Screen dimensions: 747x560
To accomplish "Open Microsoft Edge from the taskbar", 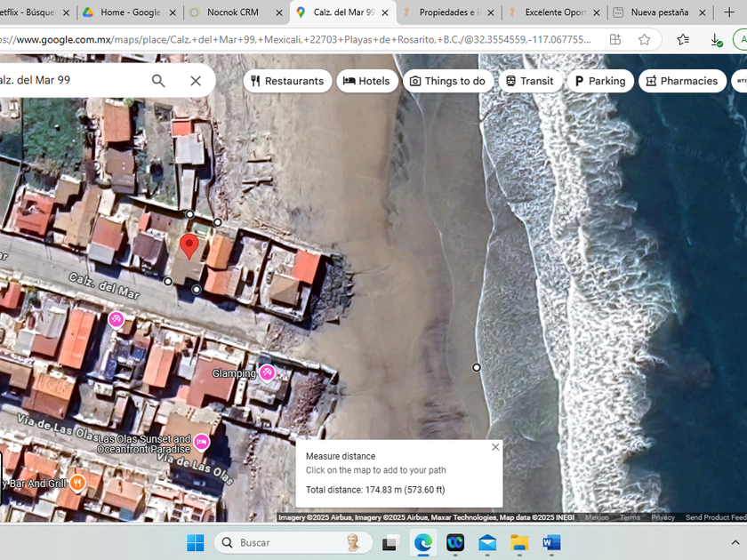I will (x=422, y=542).
